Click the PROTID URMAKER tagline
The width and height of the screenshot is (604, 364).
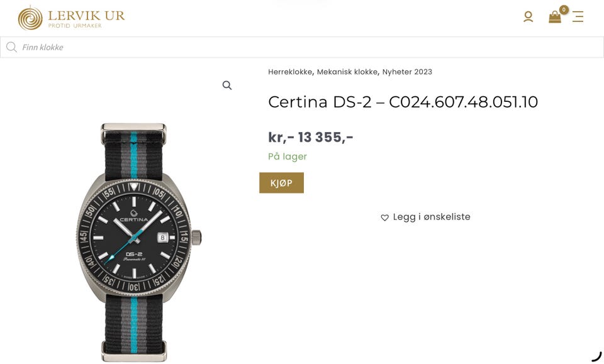(75, 26)
